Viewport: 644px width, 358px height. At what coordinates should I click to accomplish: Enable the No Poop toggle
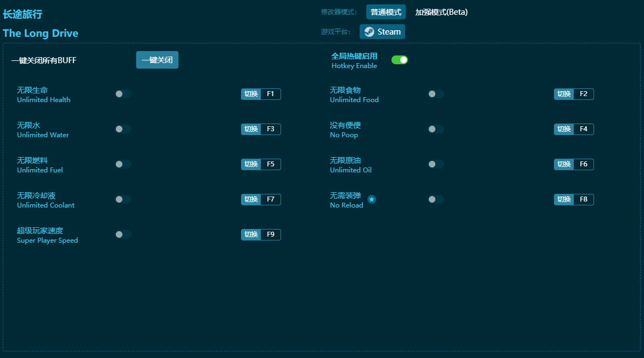coord(436,129)
